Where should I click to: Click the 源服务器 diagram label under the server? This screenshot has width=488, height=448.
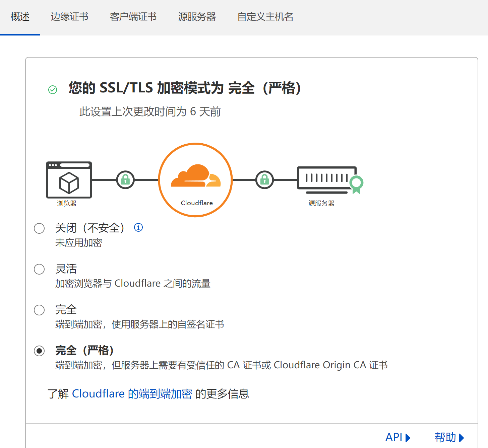pyautogui.click(x=321, y=203)
